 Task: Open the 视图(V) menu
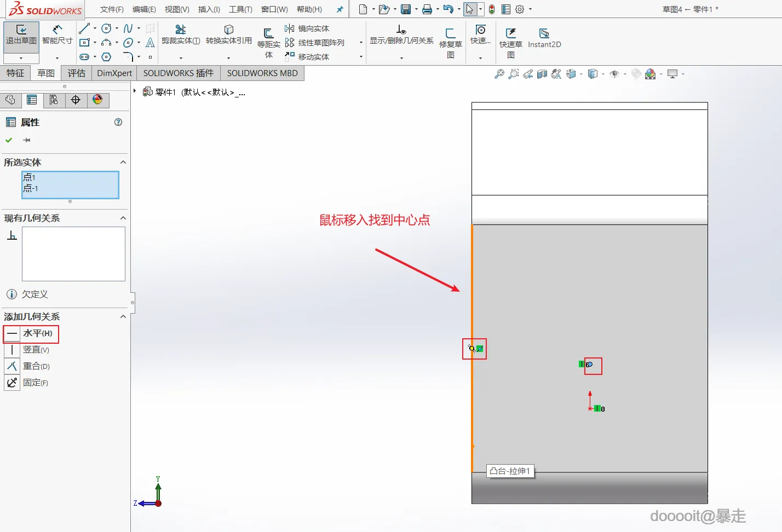pos(177,9)
